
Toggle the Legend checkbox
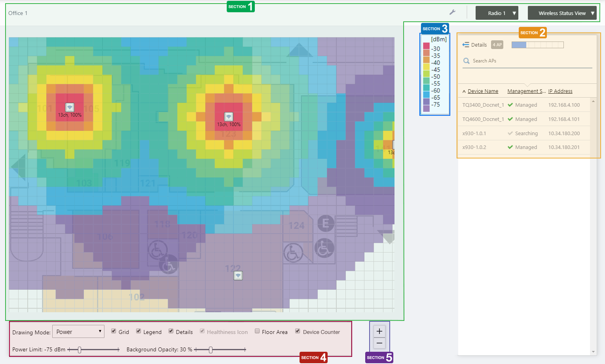click(x=138, y=331)
